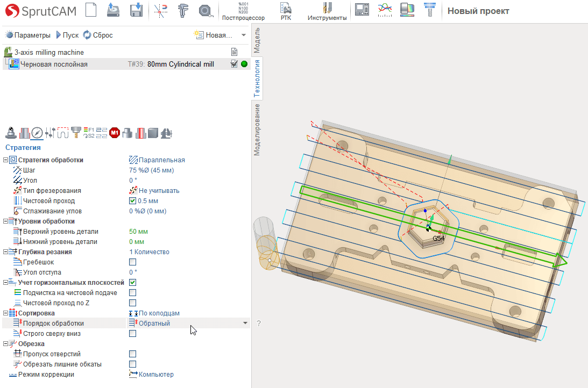Viewport: 588px width, 388px height.
Task: Click the Шаг value 75 %Ø (45 мм)
Action: pos(152,170)
